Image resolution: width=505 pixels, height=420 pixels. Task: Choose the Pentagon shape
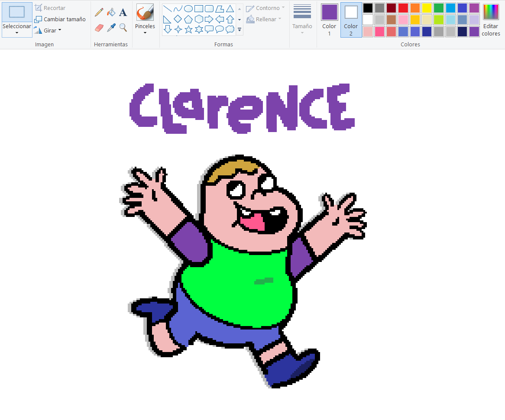[188, 19]
